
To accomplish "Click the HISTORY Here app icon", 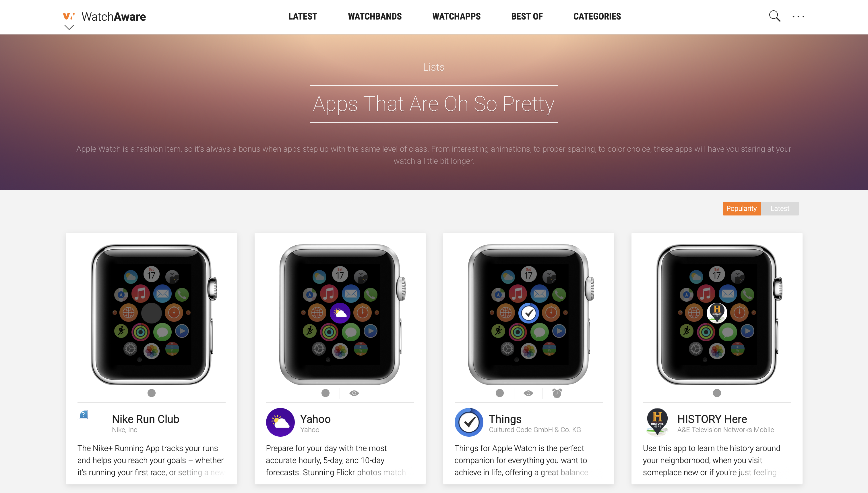I will (x=657, y=422).
